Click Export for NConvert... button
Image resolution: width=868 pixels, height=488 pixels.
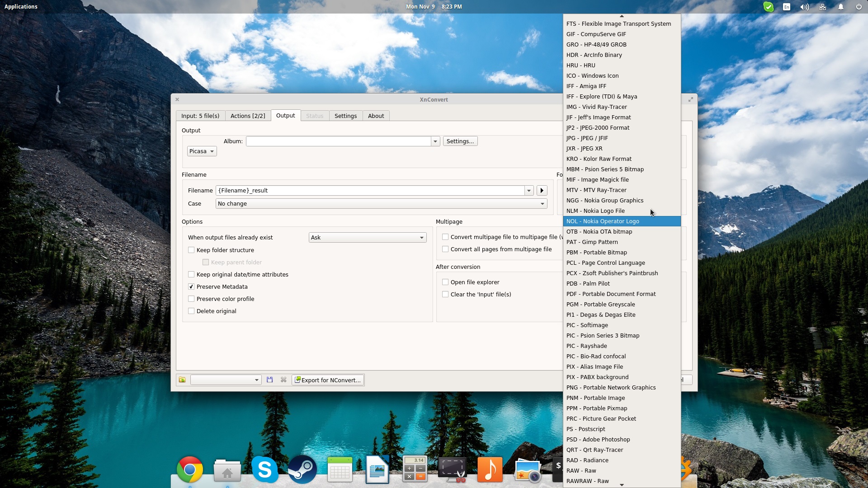[x=328, y=380]
